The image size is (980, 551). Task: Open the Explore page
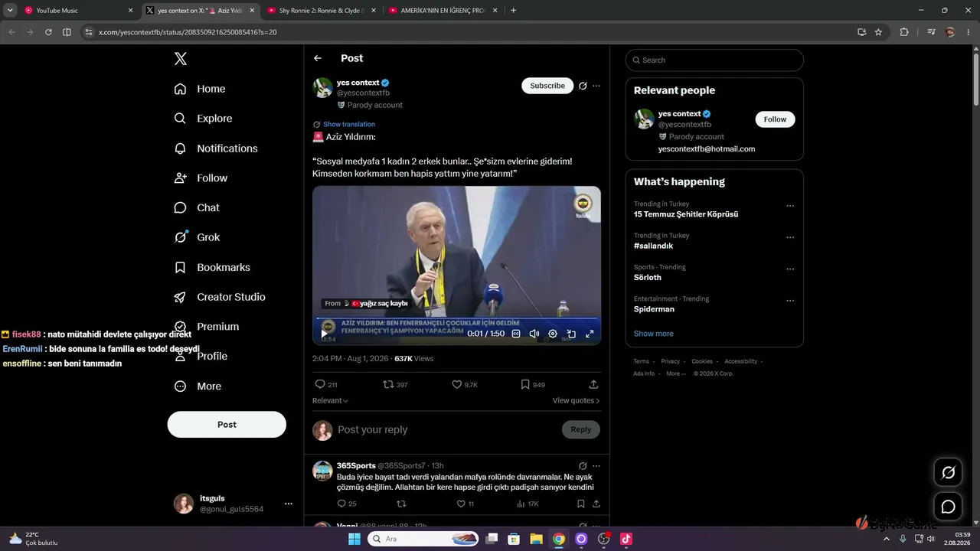203,119
